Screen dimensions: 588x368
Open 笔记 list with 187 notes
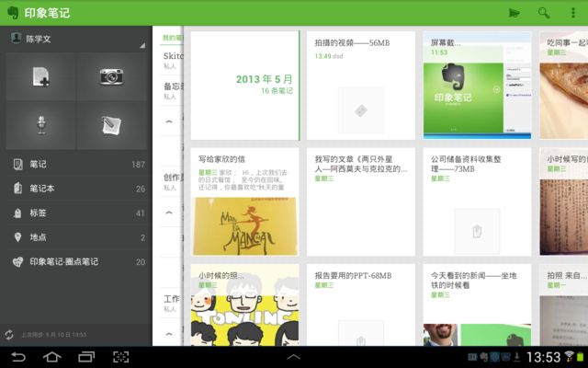[76, 164]
